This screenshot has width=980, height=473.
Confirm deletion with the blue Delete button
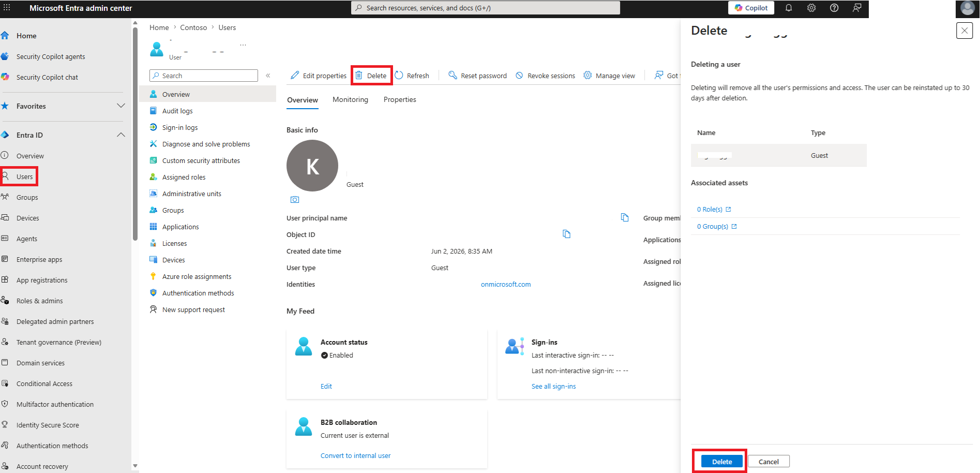[722, 462]
